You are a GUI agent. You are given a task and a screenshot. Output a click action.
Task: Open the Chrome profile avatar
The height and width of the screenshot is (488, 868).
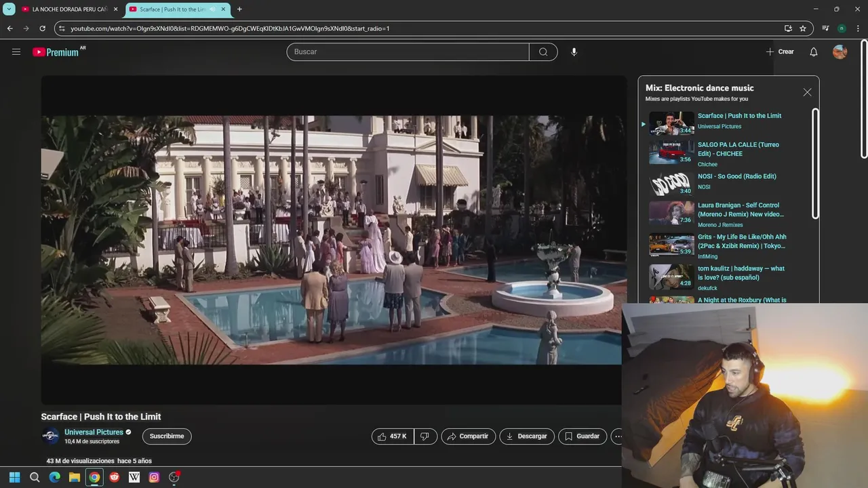pos(842,28)
